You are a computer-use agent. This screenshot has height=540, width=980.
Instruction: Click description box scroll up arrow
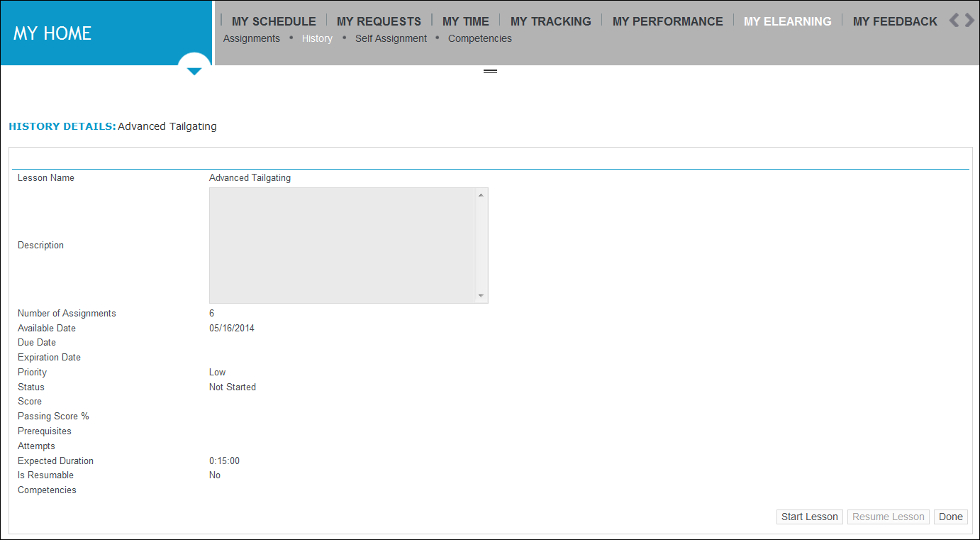point(481,195)
